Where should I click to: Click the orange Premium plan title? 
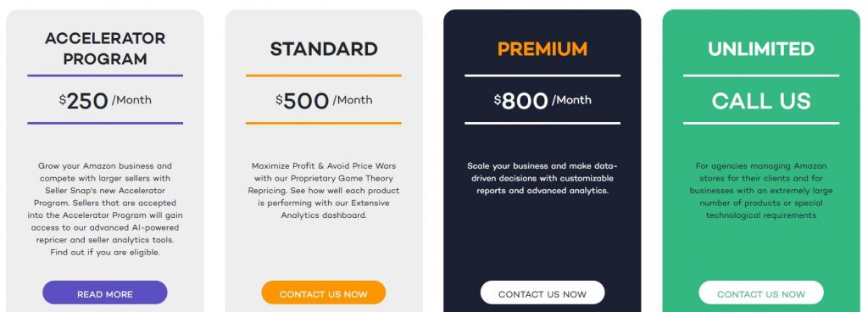pos(542,48)
